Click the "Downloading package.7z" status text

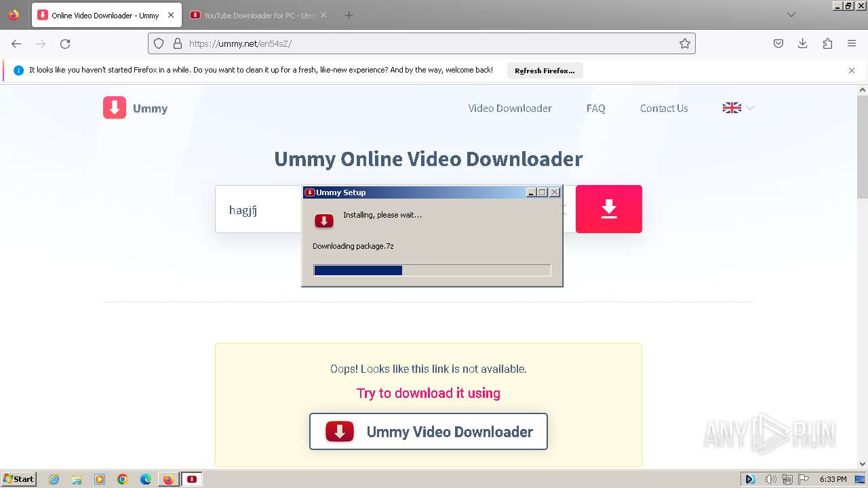click(353, 246)
